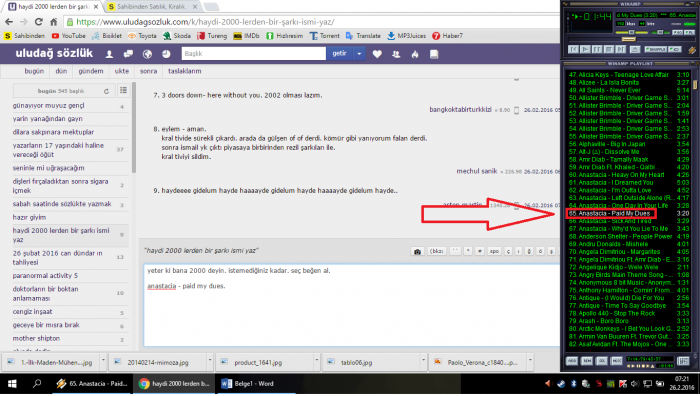Open the camera image upload icon
This screenshot has height=396, width=700.
coord(417,251)
